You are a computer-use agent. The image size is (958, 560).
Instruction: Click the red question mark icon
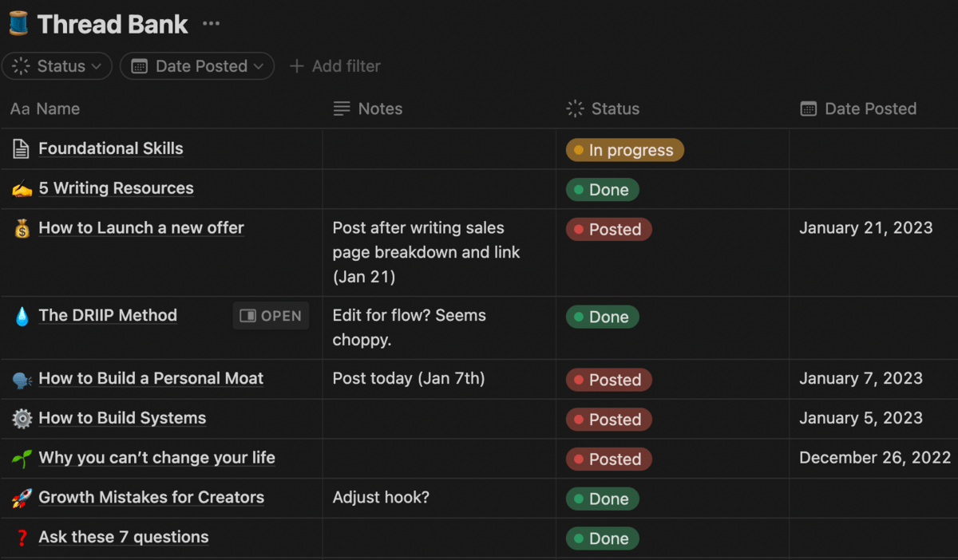click(x=22, y=538)
